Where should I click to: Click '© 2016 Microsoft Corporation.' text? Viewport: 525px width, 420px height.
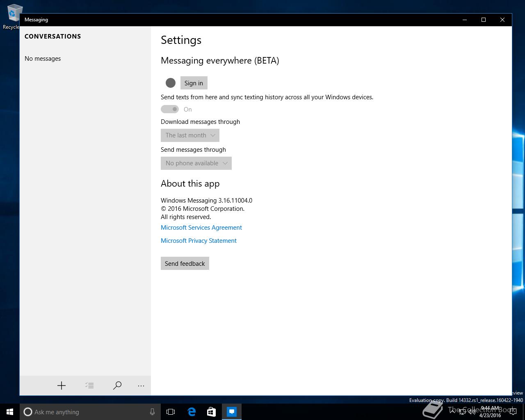(x=203, y=209)
